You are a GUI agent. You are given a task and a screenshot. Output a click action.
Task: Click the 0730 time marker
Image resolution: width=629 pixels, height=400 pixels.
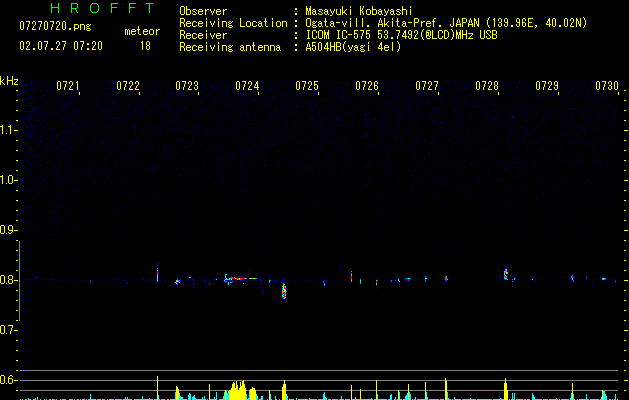click(607, 86)
